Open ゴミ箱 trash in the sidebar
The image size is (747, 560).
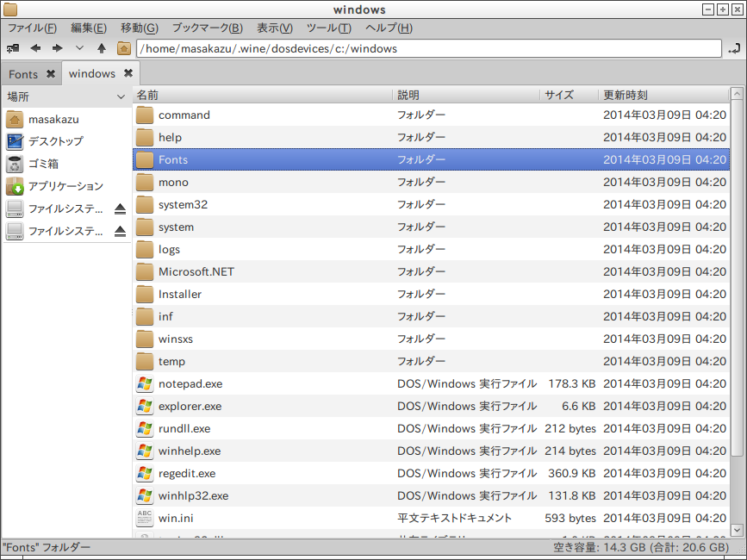point(66,164)
